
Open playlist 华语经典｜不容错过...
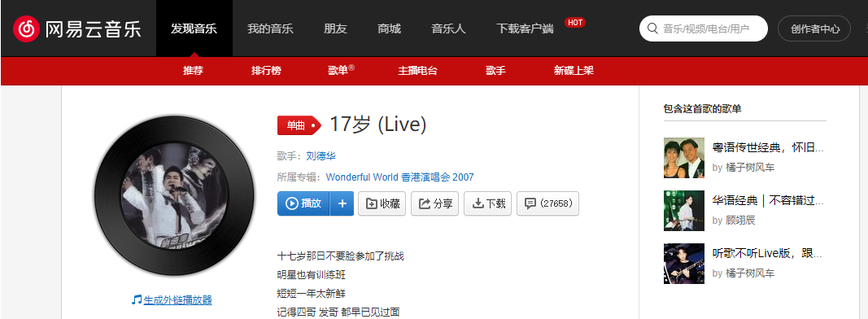coord(769,200)
